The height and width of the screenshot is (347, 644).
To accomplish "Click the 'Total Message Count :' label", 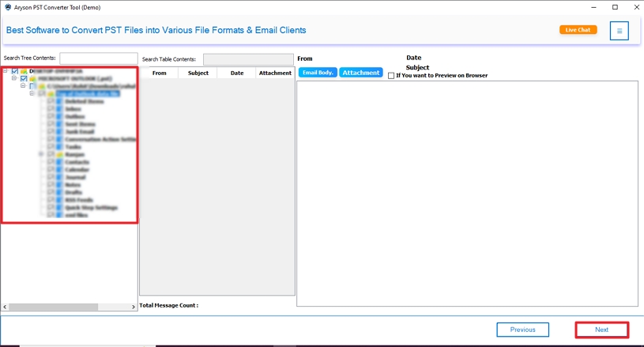I will coord(169,306).
